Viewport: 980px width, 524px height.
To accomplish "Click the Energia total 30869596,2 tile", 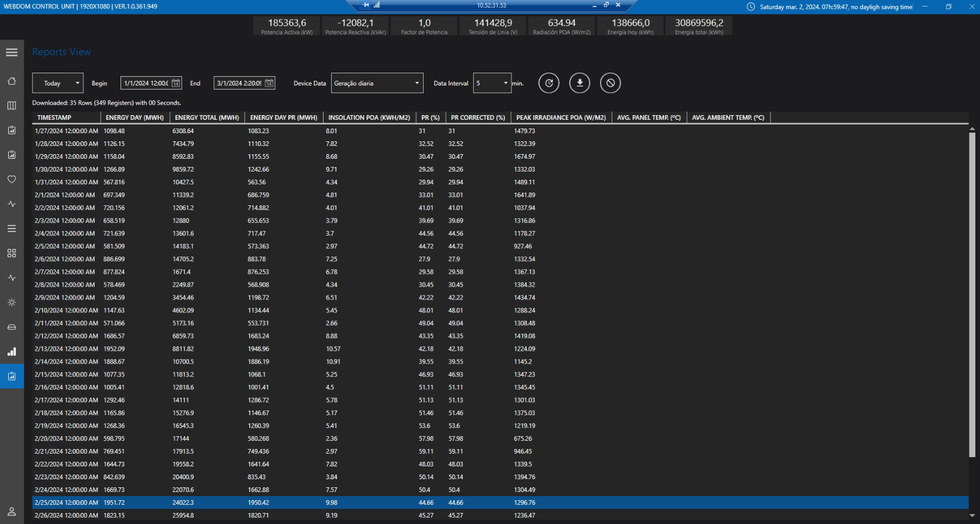I will (699, 26).
